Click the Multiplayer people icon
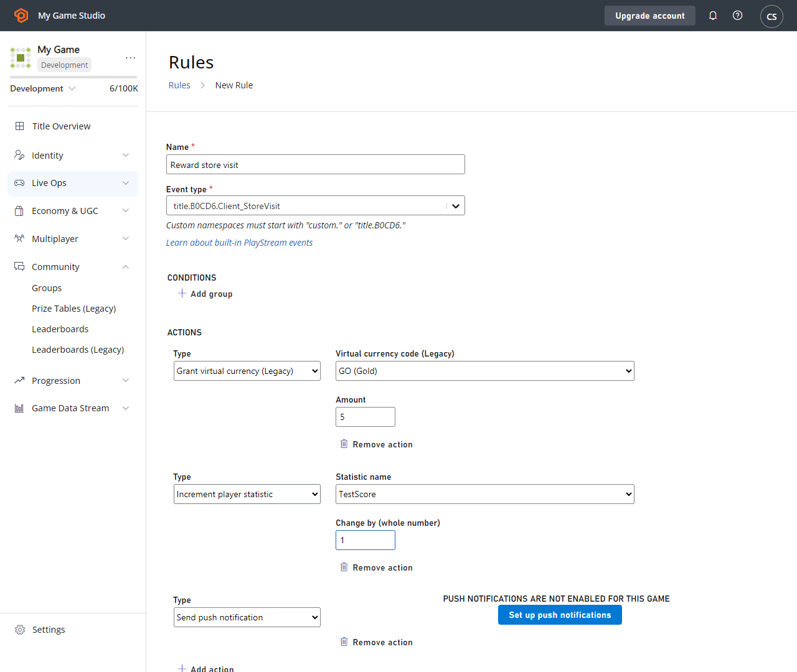Image resolution: width=797 pixels, height=672 pixels. coord(19,239)
